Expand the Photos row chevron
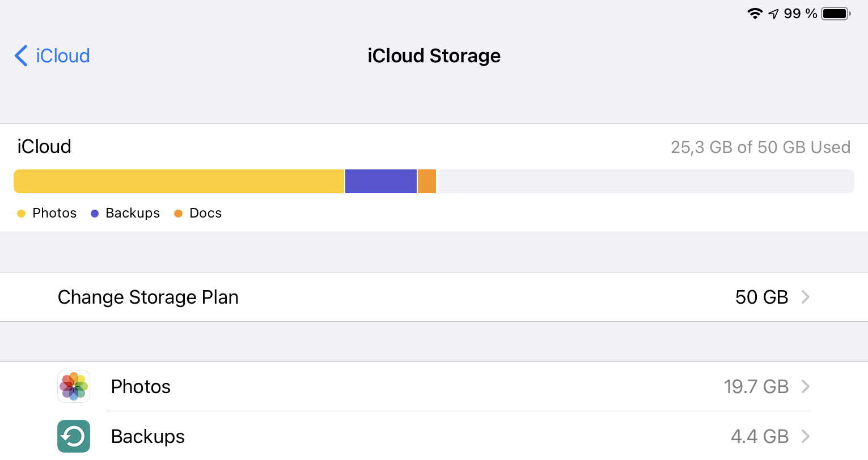The width and height of the screenshot is (868, 460). [x=805, y=386]
